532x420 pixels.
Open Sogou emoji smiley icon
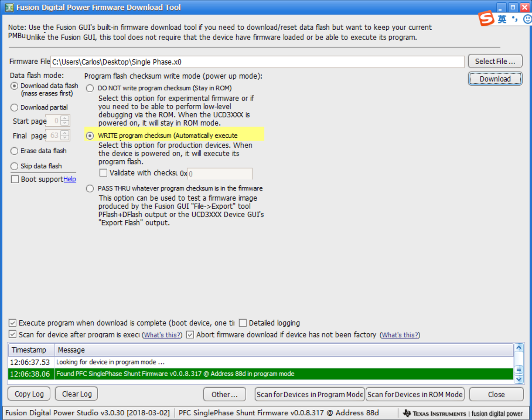(527, 19)
